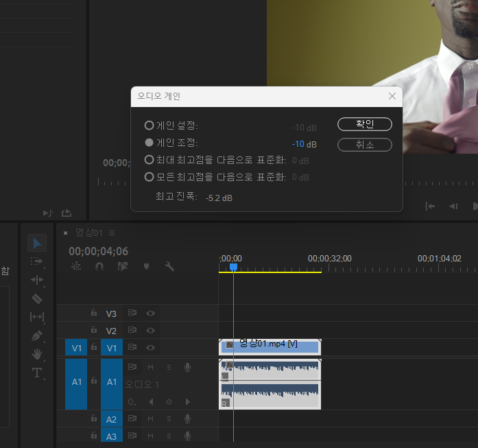Toggle lock on V3 track
478x448 pixels.
coord(94,313)
